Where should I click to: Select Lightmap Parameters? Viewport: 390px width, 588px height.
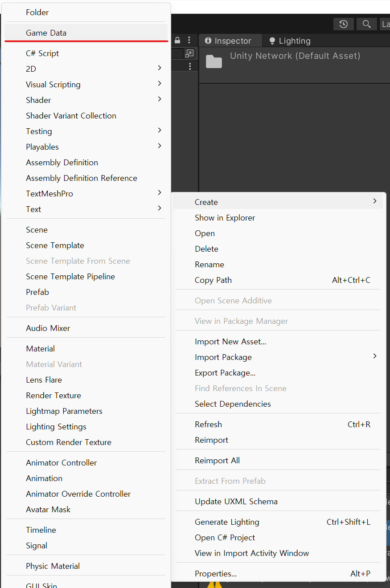[x=86, y=411]
